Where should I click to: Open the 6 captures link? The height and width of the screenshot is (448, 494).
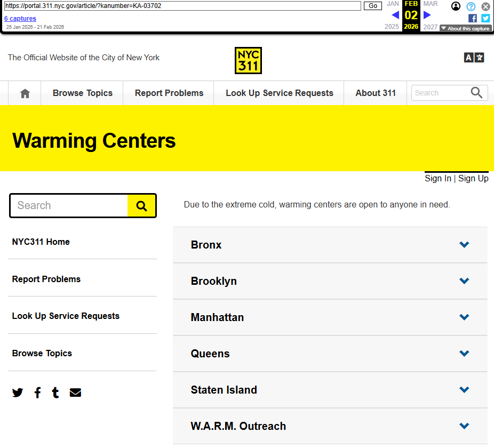pos(20,19)
